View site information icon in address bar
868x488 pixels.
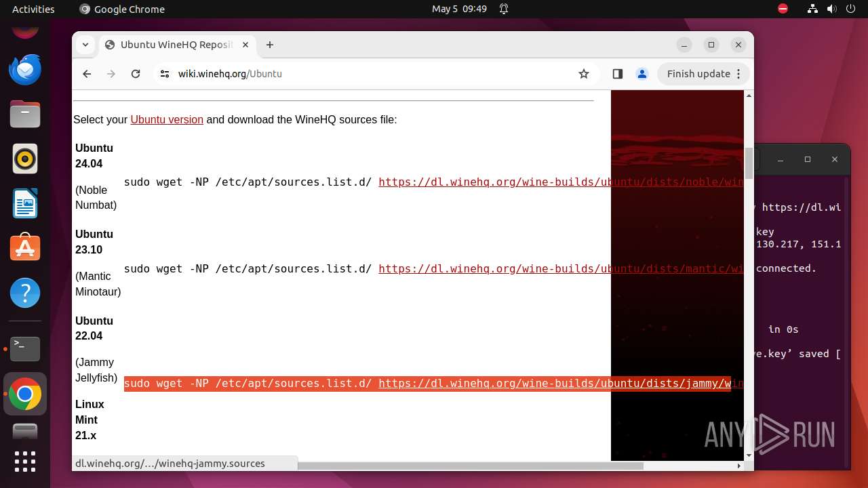pyautogui.click(x=164, y=74)
